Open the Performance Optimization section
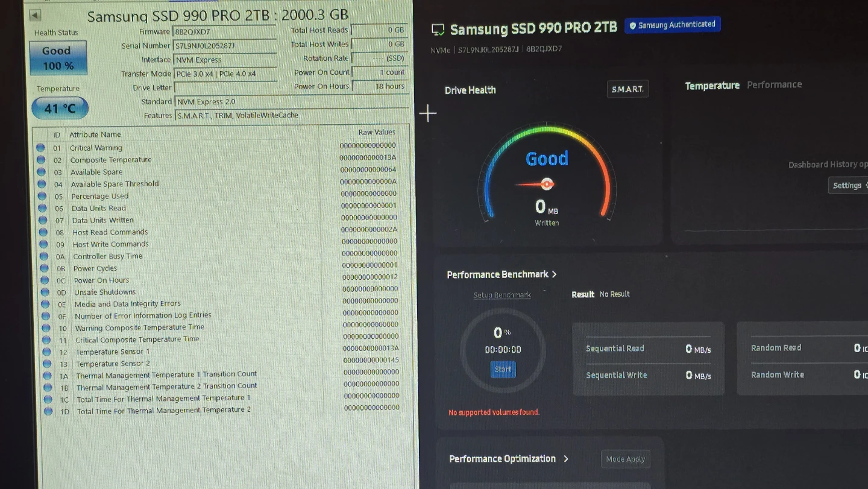868x489 pixels. [509, 459]
